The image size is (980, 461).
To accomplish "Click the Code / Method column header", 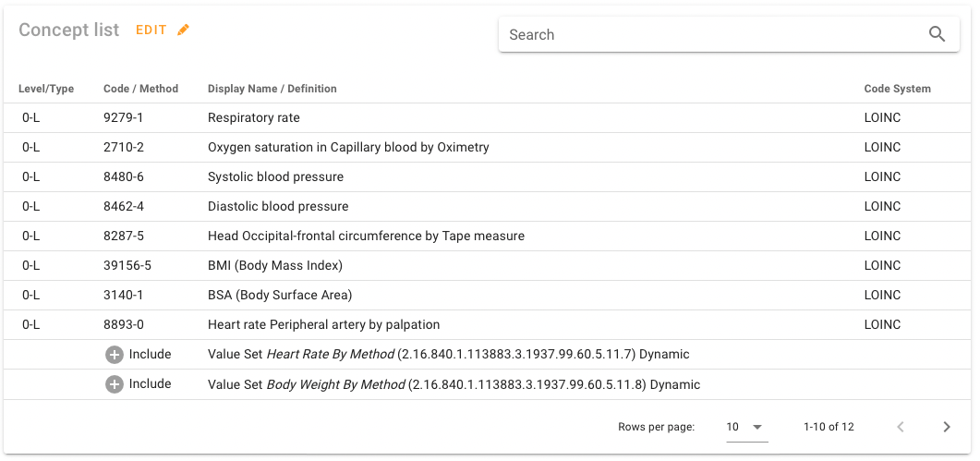I will (x=140, y=89).
